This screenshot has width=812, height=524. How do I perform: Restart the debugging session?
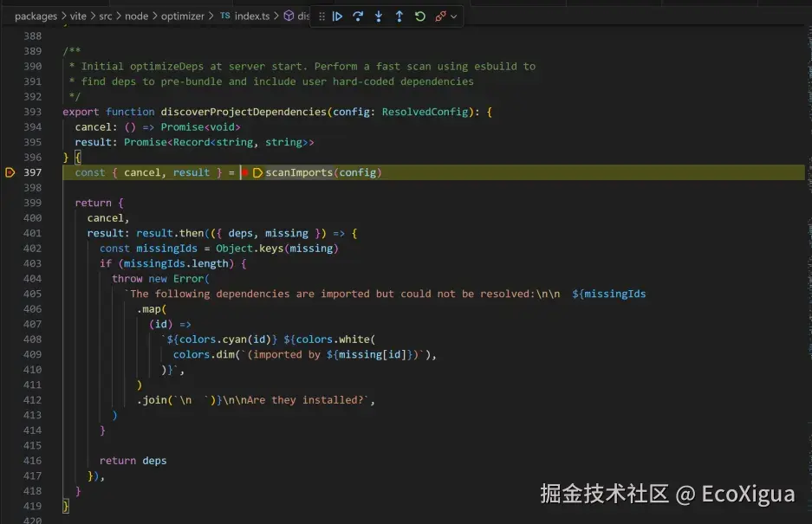point(420,16)
